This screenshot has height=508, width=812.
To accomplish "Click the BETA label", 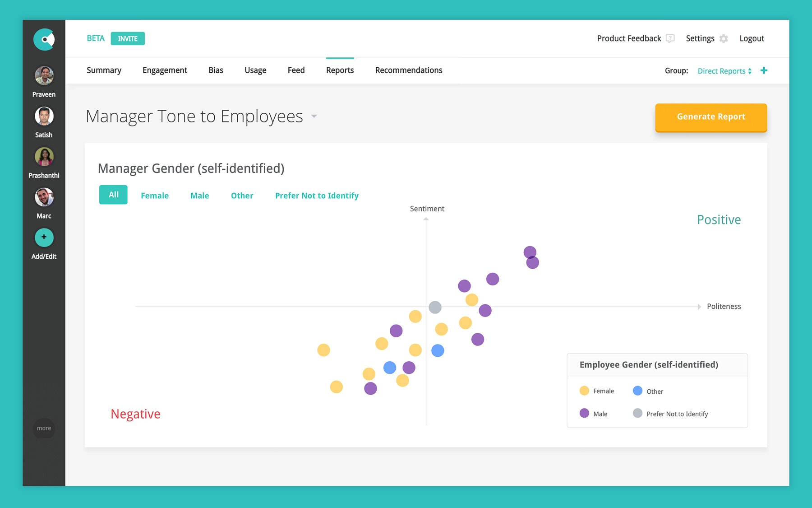I will 96,38.
